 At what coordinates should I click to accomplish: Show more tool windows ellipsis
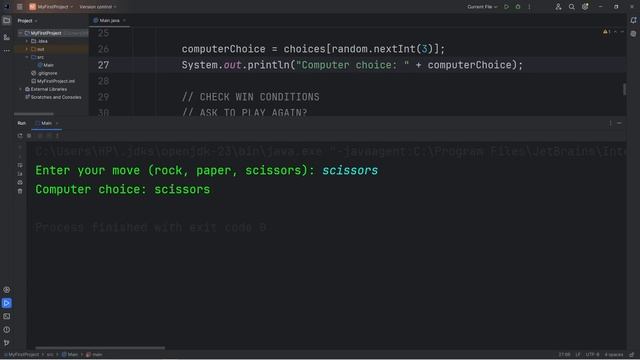tap(7, 51)
